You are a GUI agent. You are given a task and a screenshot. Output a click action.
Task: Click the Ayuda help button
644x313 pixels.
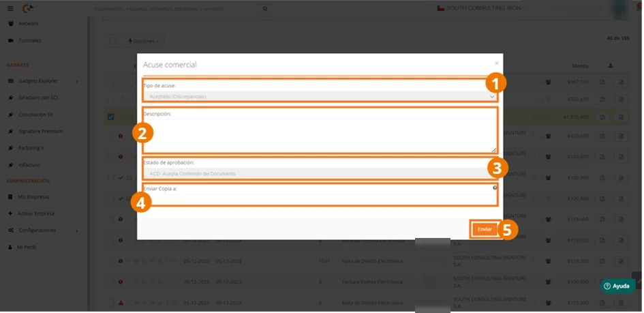(617, 286)
